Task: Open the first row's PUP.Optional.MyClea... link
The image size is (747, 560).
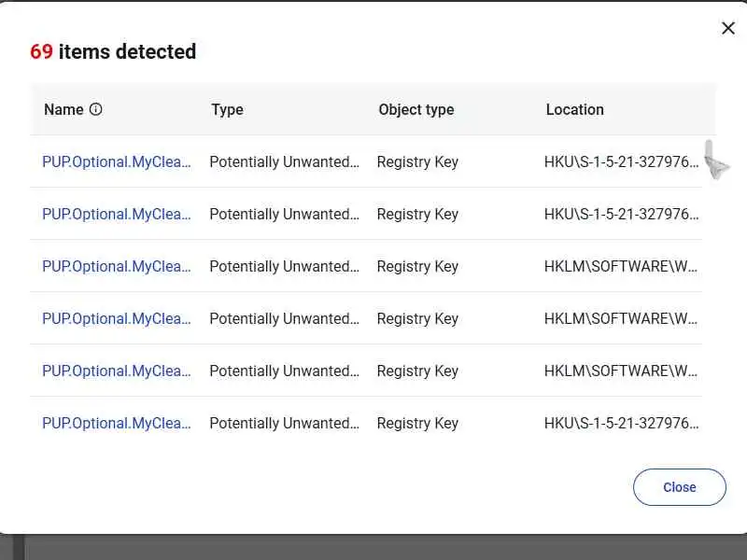Action: [117, 161]
